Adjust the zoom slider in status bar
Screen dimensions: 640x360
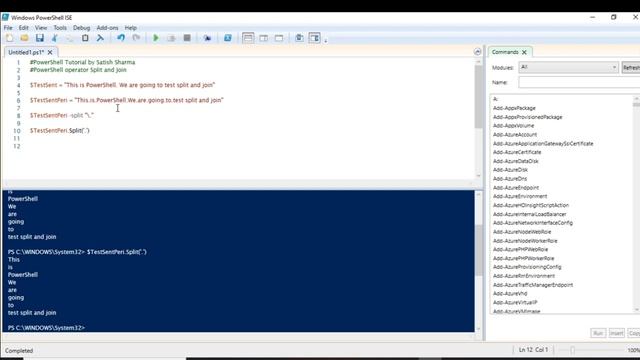coord(573,350)
